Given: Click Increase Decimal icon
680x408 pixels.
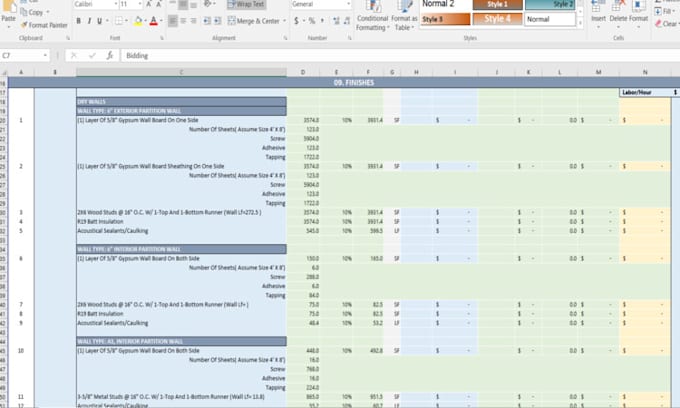Looking at the screenshot, I should 336,21.
